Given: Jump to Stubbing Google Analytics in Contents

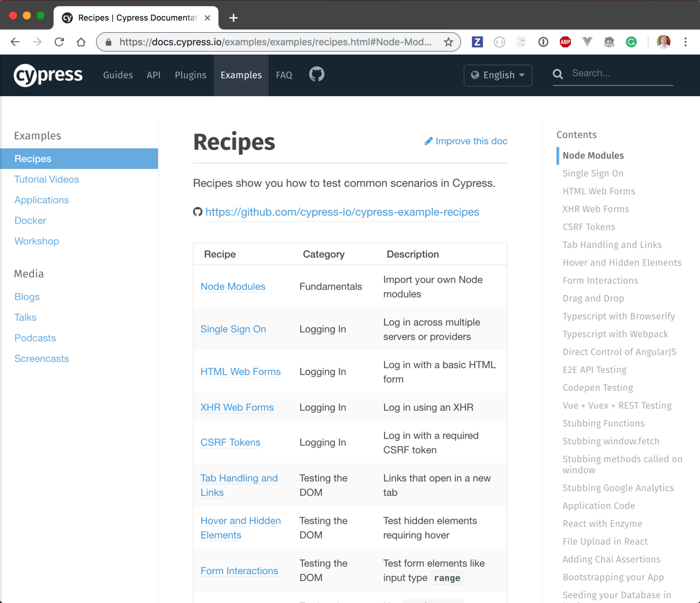Looking at the screenshot, I should 618,488.
